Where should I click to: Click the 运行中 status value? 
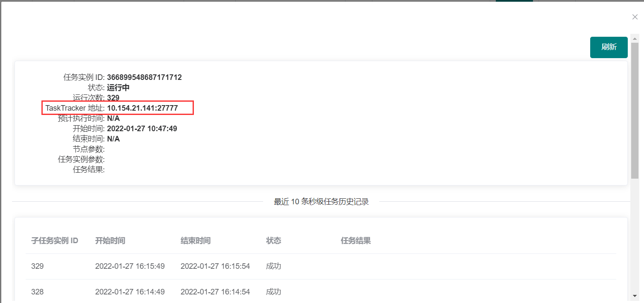(118, 88)
